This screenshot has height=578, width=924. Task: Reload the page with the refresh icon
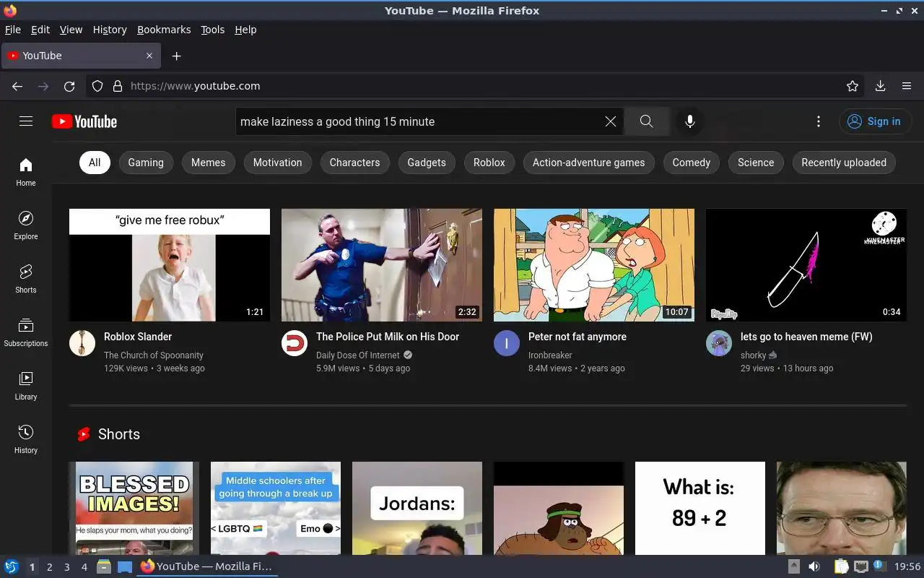click(x=69, y=86)
